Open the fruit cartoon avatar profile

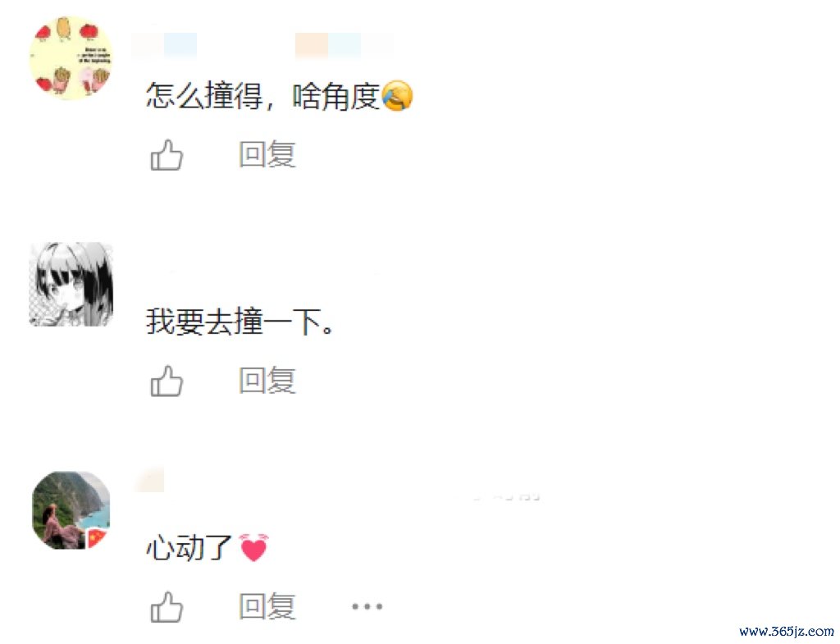point(71,57)
